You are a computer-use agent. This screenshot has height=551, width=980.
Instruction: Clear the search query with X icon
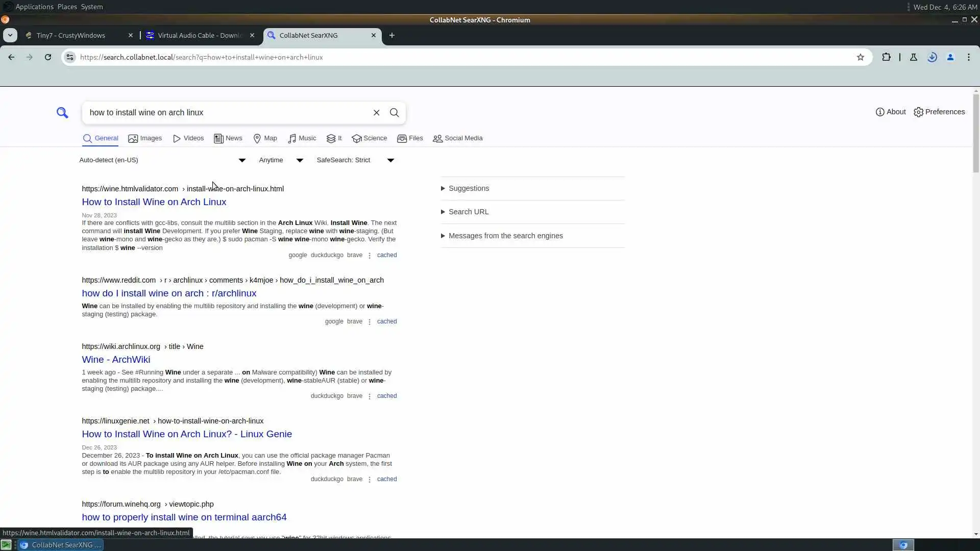376,113
